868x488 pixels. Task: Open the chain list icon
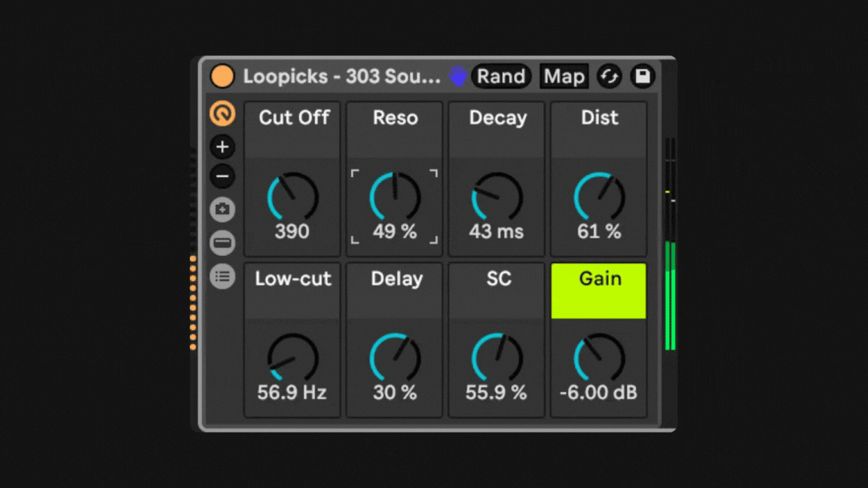[222, 276]
